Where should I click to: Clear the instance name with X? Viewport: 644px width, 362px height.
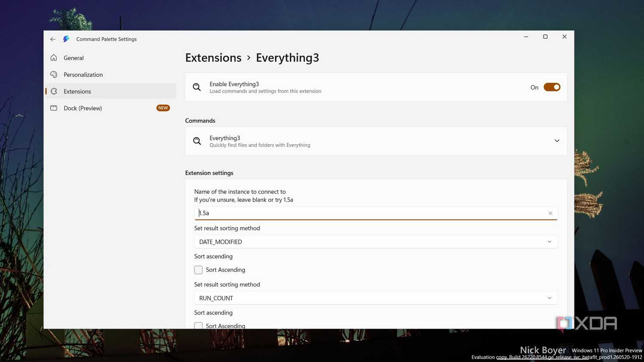550,213
